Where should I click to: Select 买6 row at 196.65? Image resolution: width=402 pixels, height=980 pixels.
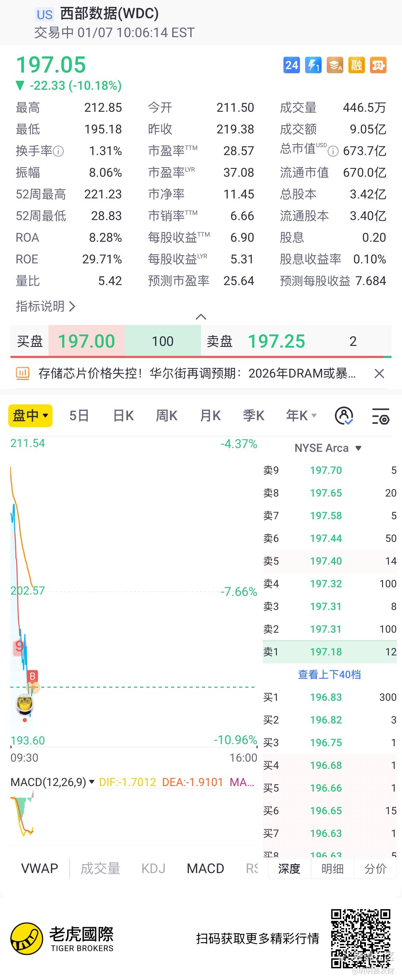click(x=330, y=811)
